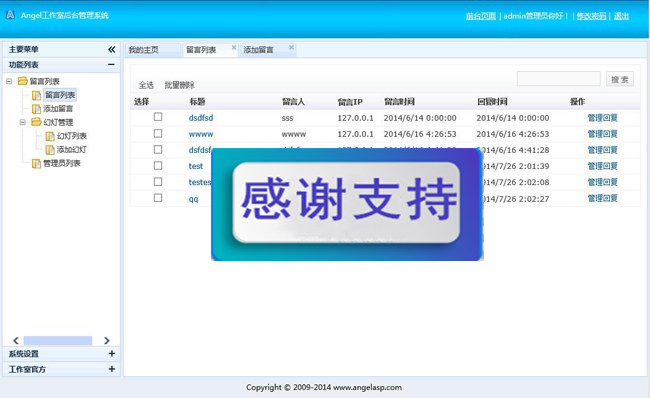Open the 修改密码 link
The width and height of the screenshot is (650, 398).
(x=592, y=16)
